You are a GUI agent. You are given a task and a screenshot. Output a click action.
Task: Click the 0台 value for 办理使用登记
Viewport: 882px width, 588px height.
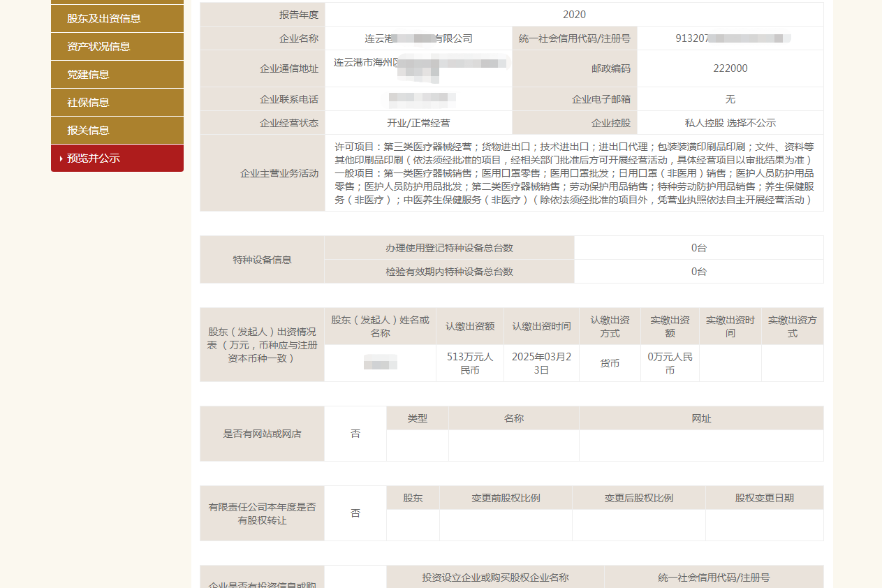699,248
